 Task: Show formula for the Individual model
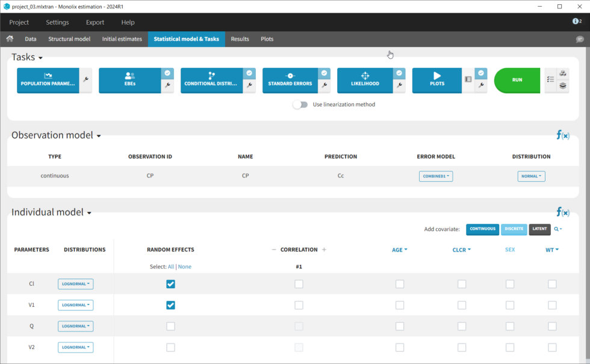(562, 212)
